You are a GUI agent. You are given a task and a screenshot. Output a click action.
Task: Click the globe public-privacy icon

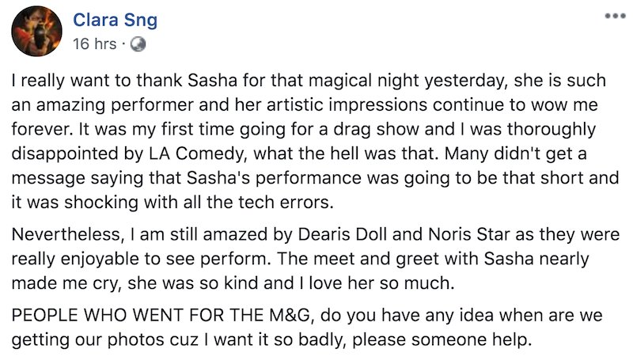pos(138,44)
